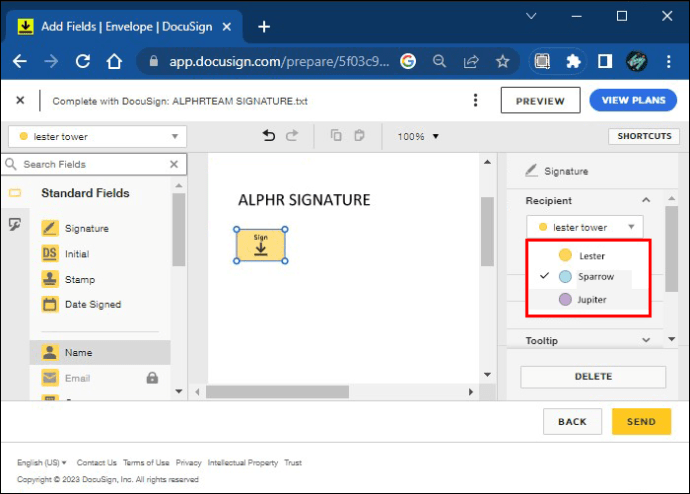
Task: Click the browser back arrow
Action: tap(20, 61)
